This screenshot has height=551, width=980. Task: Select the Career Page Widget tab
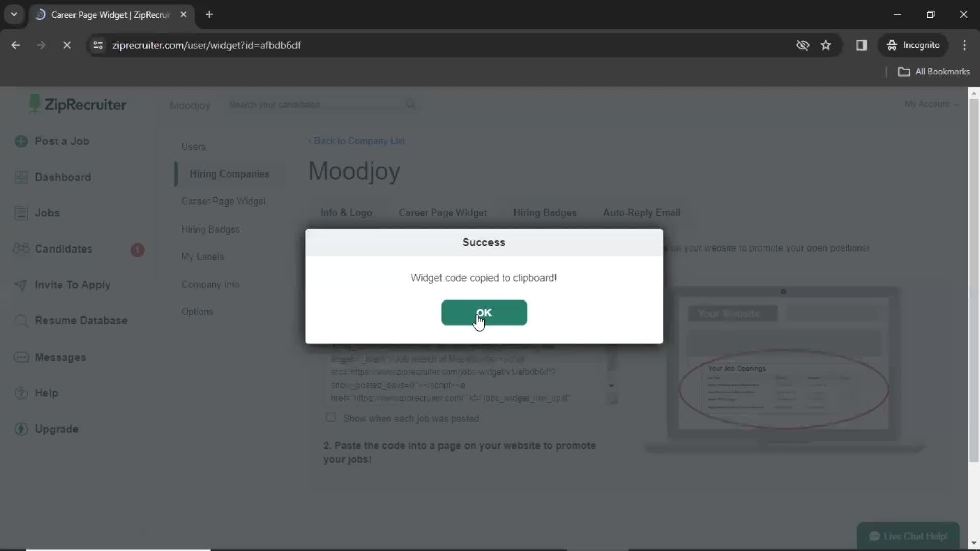click(443, 213)
